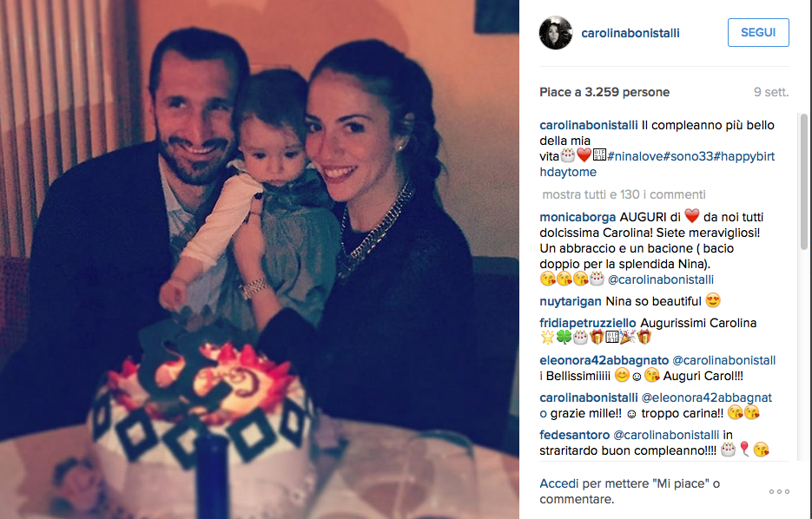Viewport: 812px width, 519px height.
Task: Open the three-dot more options menu
Action: click(x=779, y=491)
